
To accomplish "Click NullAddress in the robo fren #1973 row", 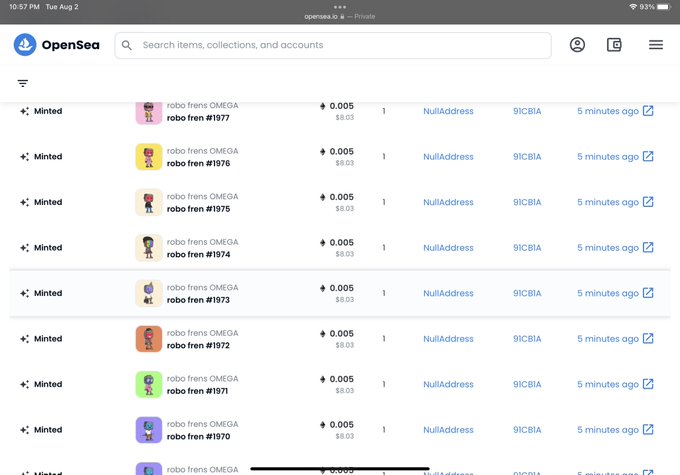I will tap(448, 293).
